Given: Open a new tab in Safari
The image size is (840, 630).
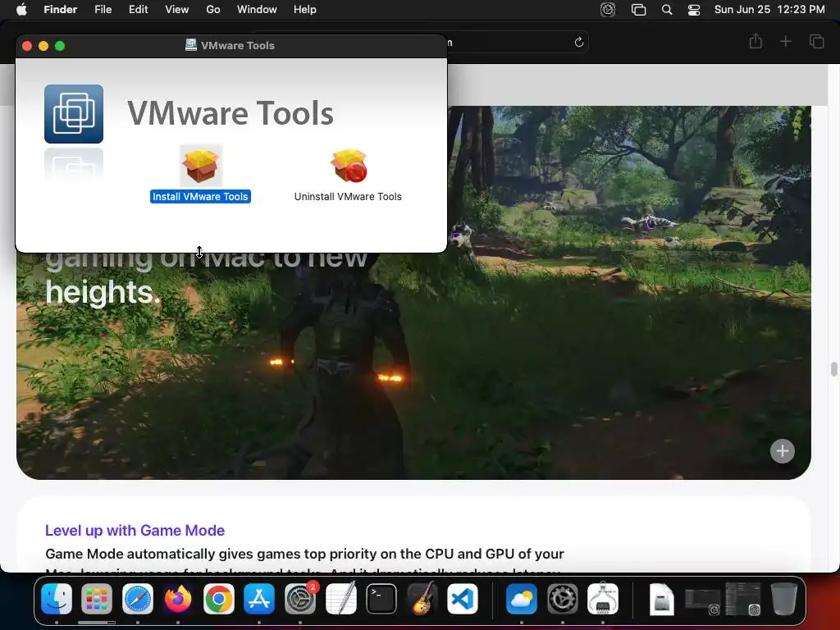Looking at the screenshot, I should pyautogui.click(x=785, y=41).
